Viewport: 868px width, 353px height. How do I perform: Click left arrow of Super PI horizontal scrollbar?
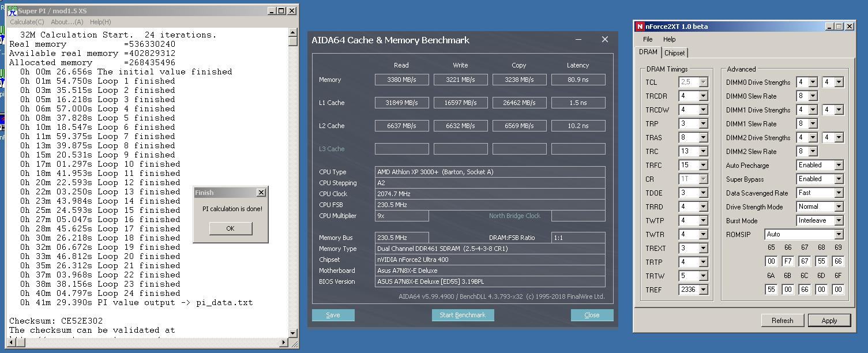[12, 343]
